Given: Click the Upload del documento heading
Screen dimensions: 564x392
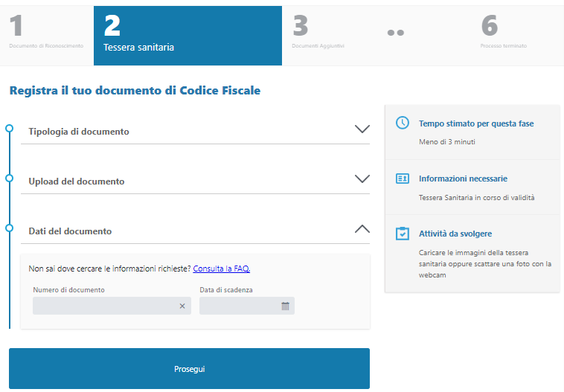Looking at the screenshot, I should [x=77, y=181].
